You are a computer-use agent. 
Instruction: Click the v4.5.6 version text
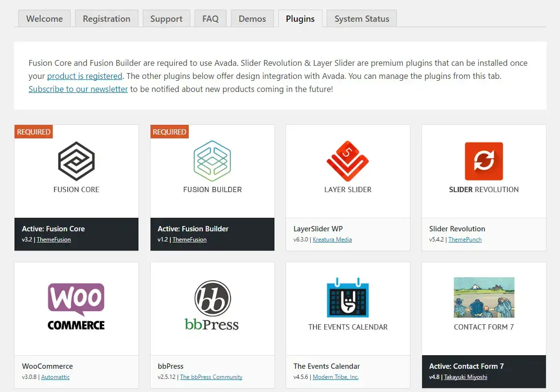click(x=301, y=377)
